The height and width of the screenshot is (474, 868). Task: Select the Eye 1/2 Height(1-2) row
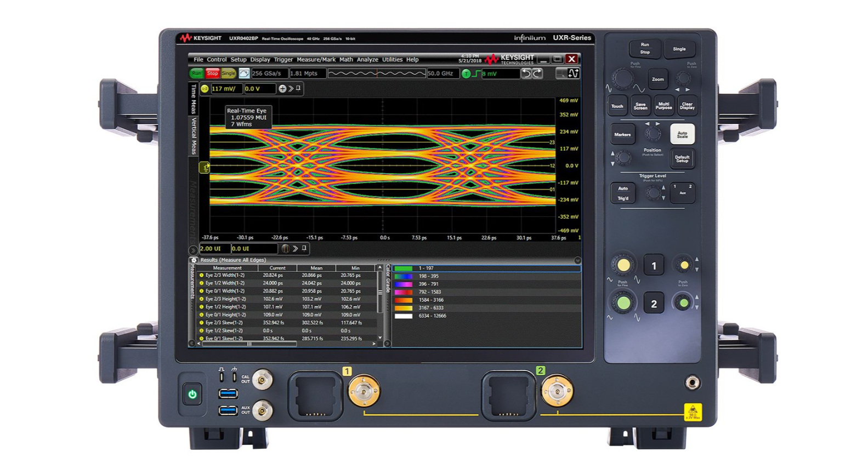pyautogui.click(x=286, y=307)
